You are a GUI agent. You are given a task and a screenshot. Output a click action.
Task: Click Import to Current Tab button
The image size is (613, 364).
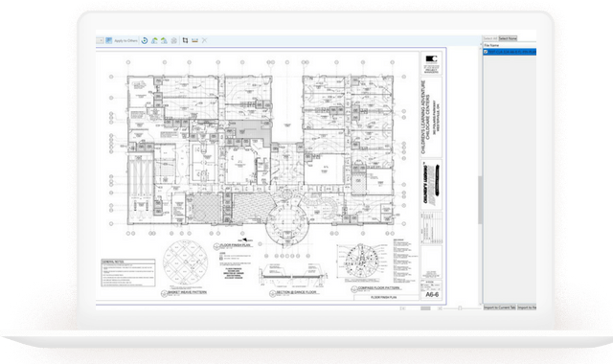point(500,307)
